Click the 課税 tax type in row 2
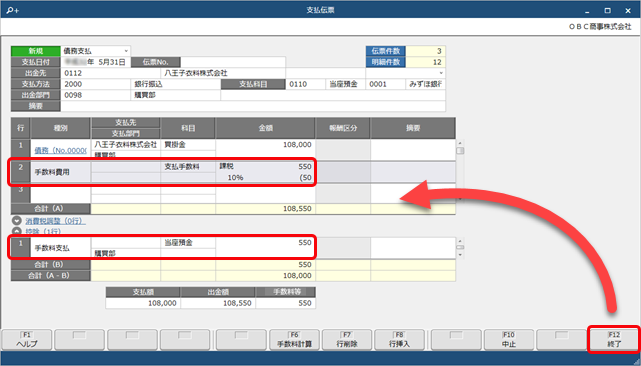Screen dimensions: 641x366 226,167
